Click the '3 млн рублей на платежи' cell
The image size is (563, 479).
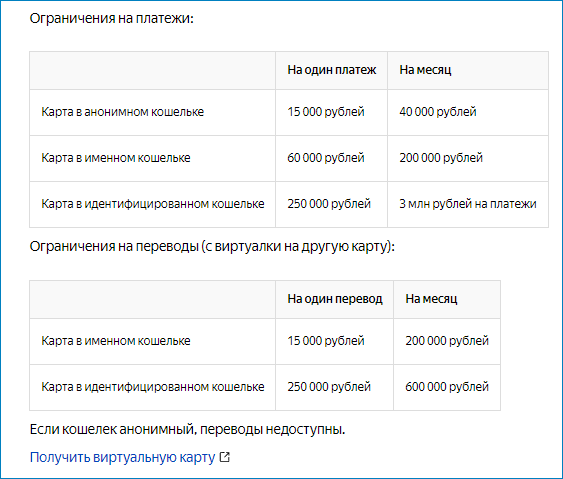coord(468,204)
